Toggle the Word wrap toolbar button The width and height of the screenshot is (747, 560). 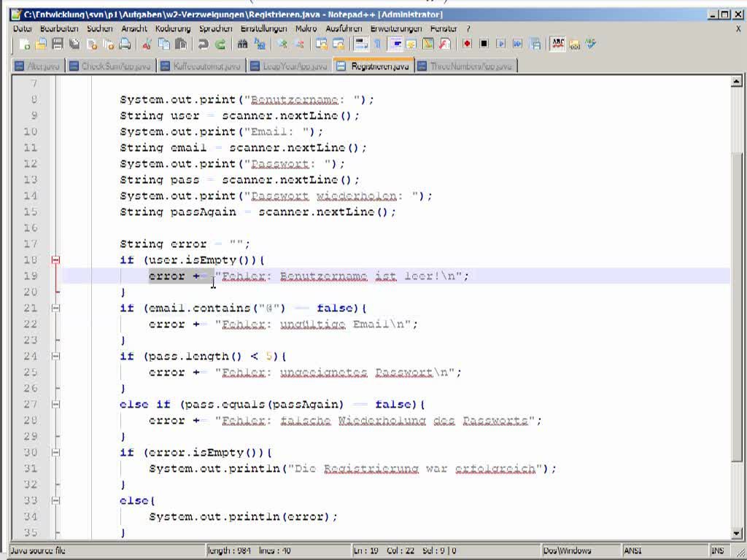(x=361, y=44)
